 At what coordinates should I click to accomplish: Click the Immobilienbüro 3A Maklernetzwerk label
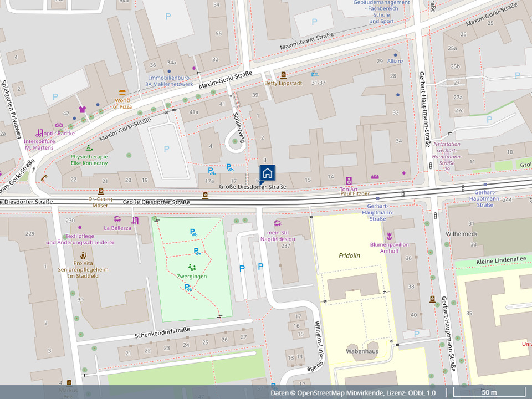169,81
